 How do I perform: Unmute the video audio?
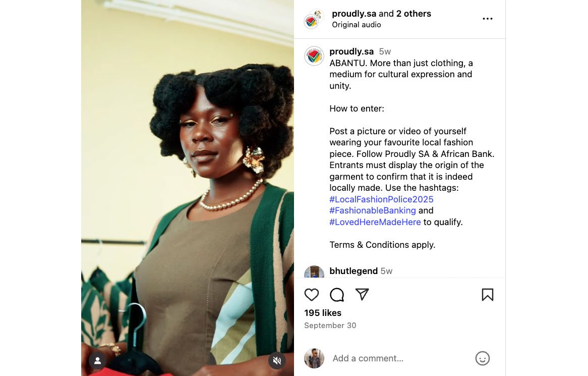[x=277, y=360]
